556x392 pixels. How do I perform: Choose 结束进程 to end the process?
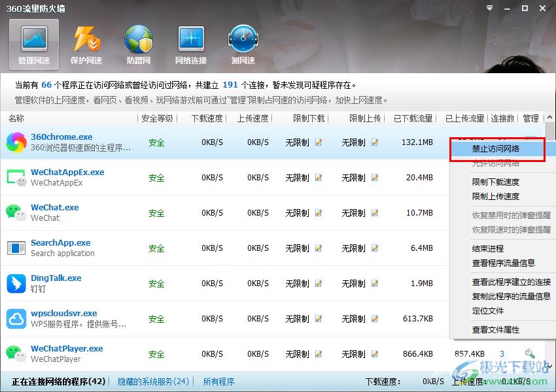point(488,248)
